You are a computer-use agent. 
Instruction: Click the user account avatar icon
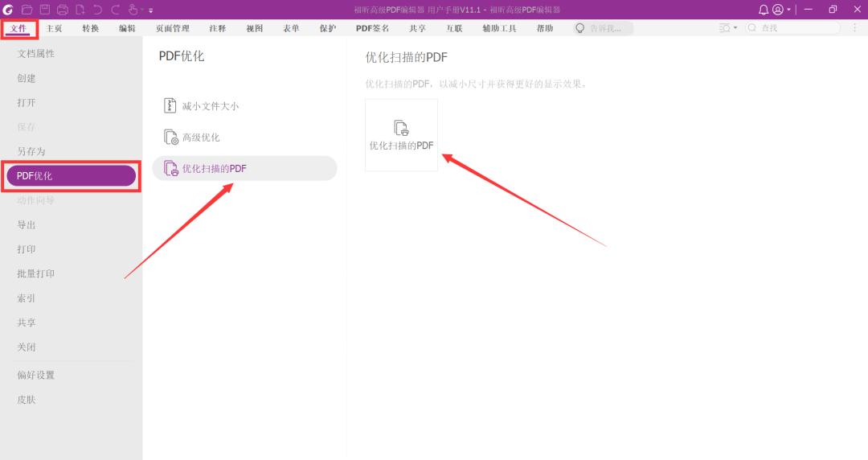778,10
